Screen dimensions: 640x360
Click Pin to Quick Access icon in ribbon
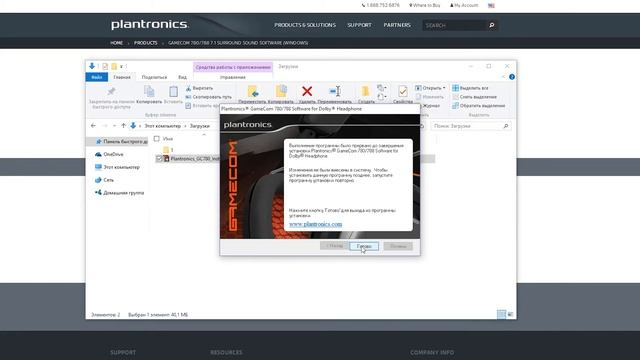click(x=111, y=91)
